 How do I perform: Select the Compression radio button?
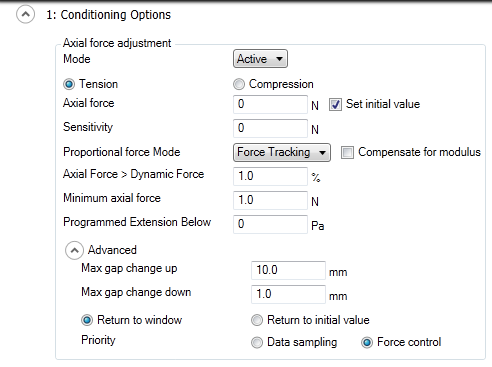point(239,84)
